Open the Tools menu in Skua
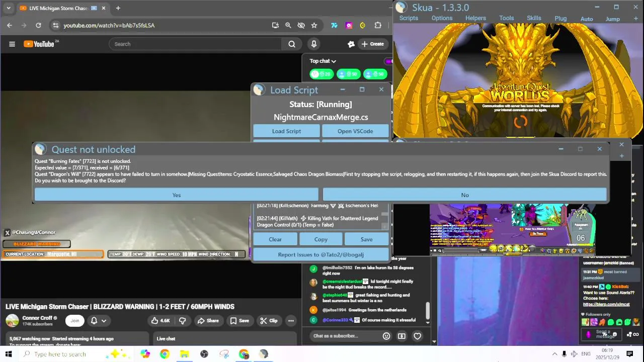 pyautogui.click(x=507, y=18)
